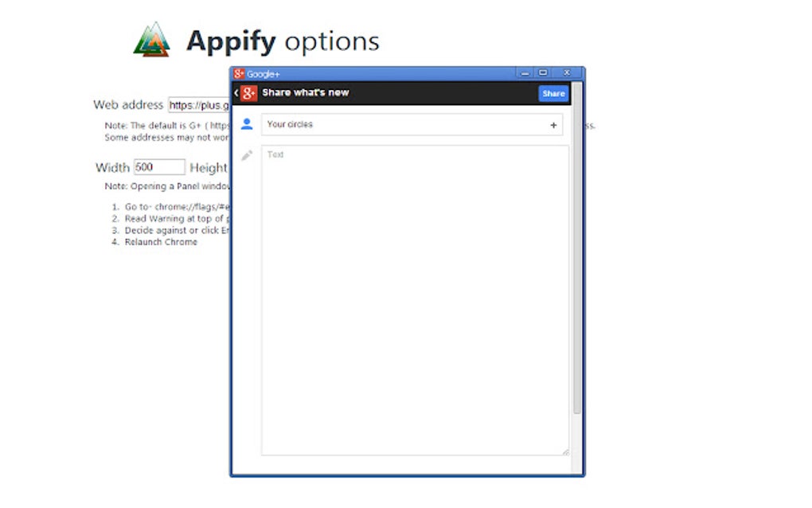Click the text area resize grip
Screen dimensions: 812x508
(565, 452)
